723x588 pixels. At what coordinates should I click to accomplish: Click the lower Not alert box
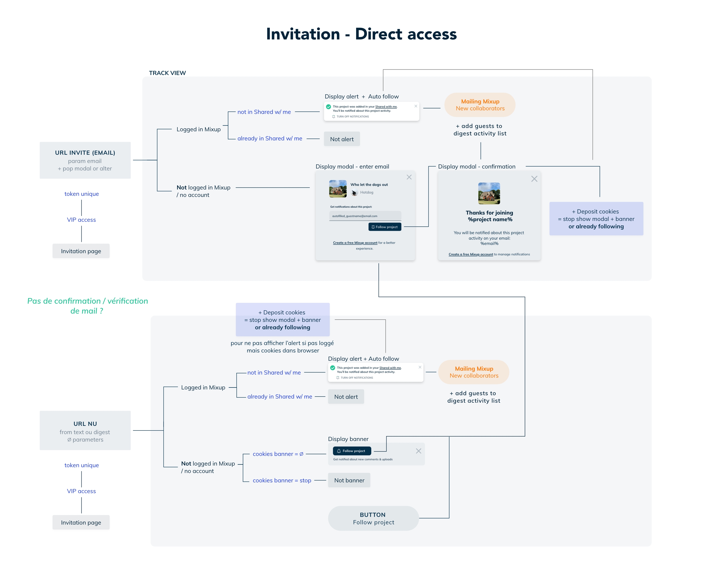(x=346, y=397)
